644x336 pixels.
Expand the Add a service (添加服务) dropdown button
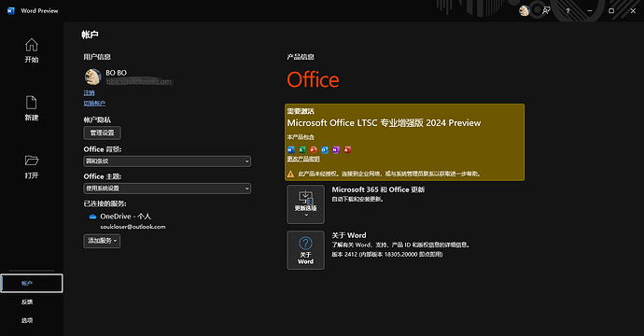[102, 241]
